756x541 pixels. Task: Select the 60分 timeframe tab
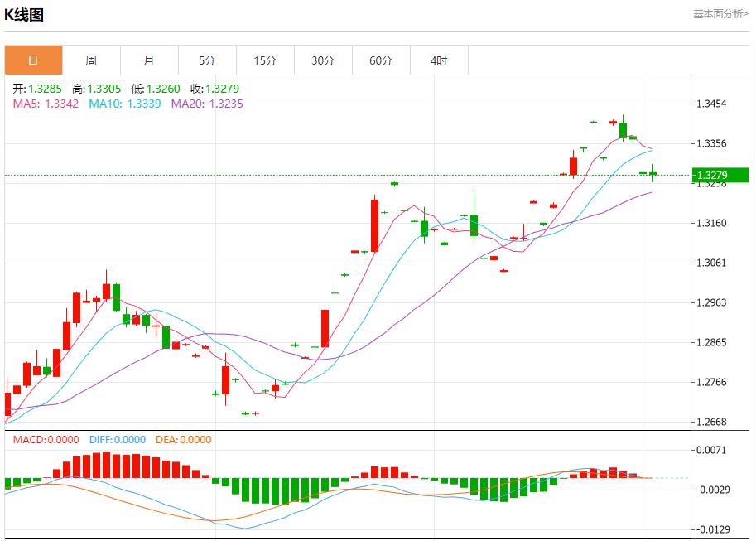[381, 60]
